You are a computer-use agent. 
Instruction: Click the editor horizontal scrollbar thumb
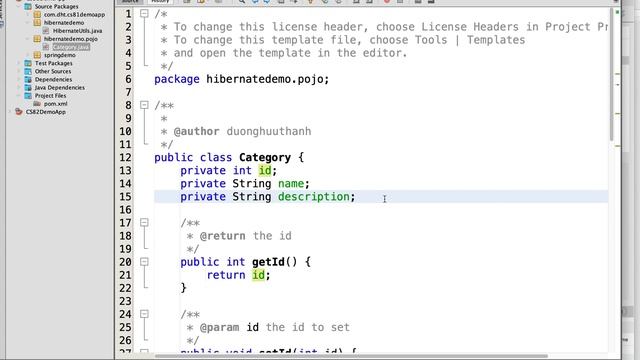pyautogui.click(x=351, y=356)
